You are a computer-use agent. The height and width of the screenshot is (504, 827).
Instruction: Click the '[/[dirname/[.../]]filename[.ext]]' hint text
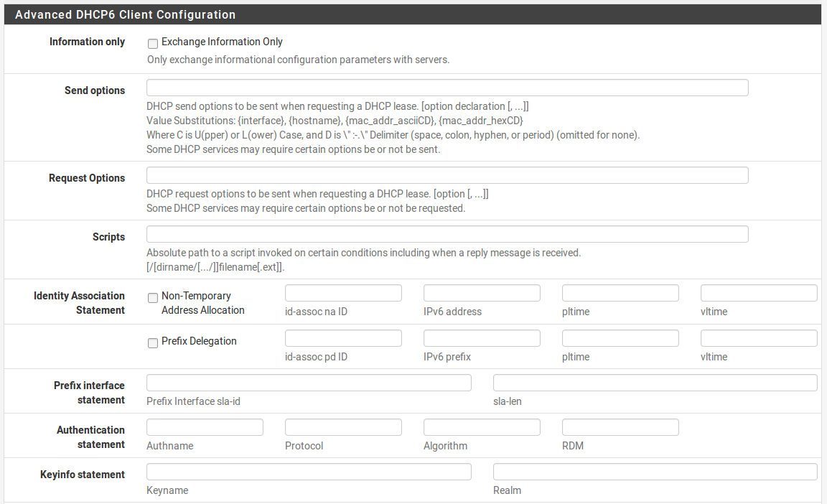[x=215, y=267]
